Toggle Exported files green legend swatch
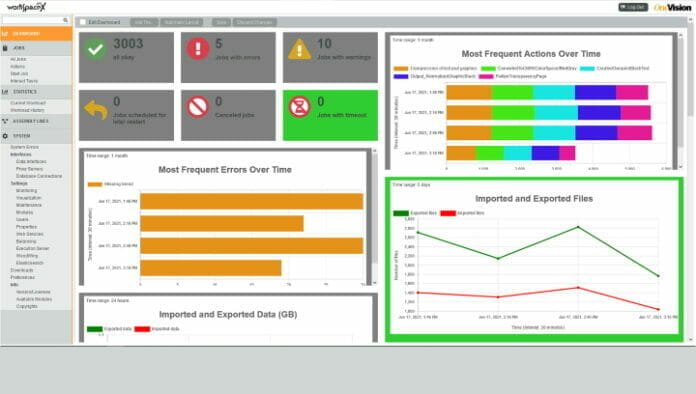 401,213
